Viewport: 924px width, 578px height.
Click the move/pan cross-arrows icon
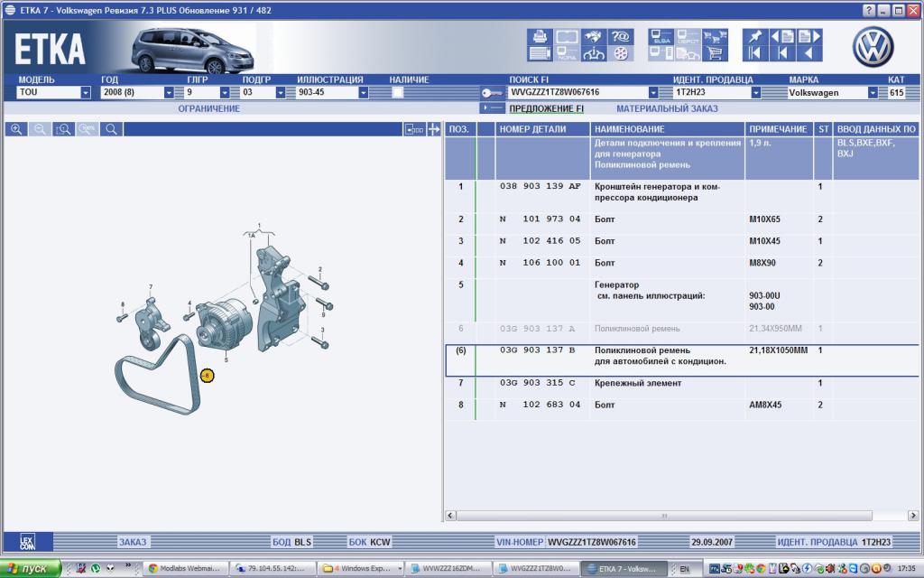[434, 129]
